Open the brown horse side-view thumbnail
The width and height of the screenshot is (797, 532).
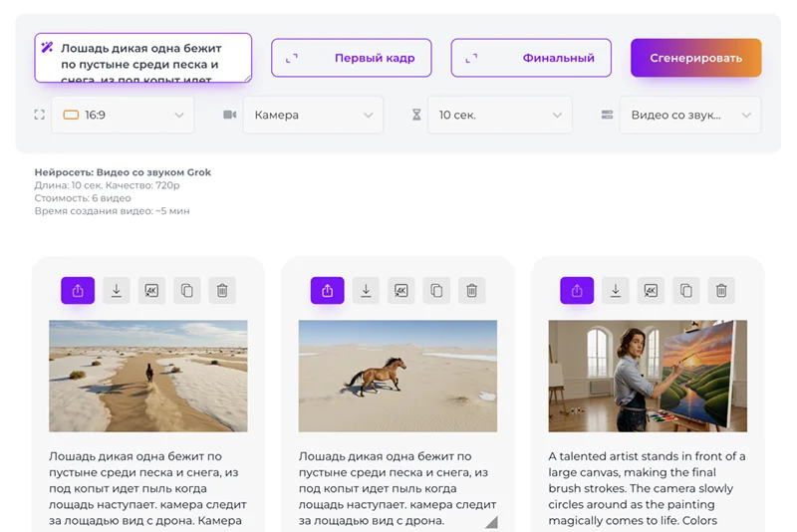point(398,376)
